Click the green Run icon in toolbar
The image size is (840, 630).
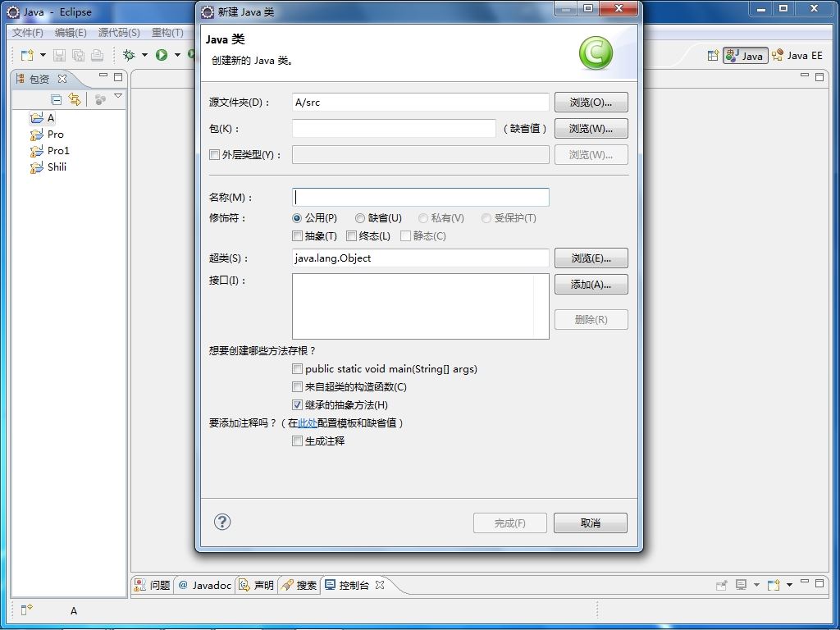point(162,55)
